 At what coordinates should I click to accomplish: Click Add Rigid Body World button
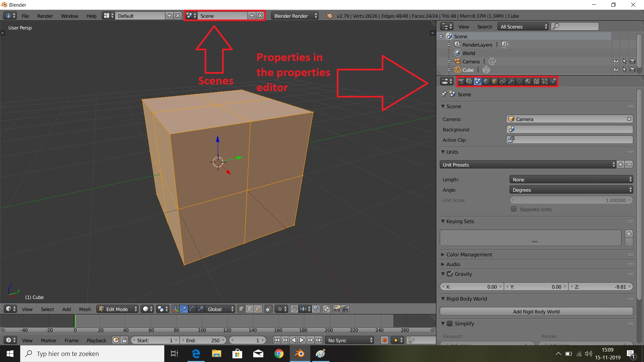coord(536,312)
